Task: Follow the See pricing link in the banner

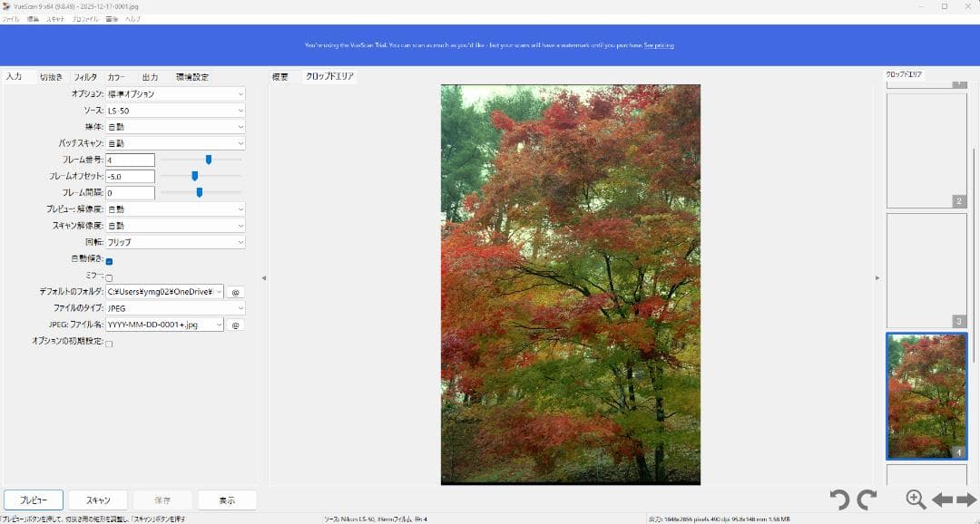Action: point(659,45)
